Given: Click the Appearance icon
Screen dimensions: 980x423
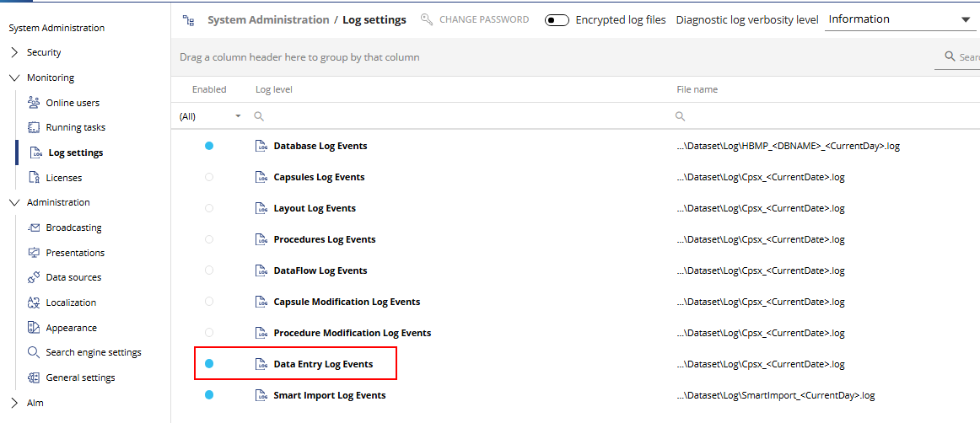Looking at the screenshot, I should click(x=35, y=328).
